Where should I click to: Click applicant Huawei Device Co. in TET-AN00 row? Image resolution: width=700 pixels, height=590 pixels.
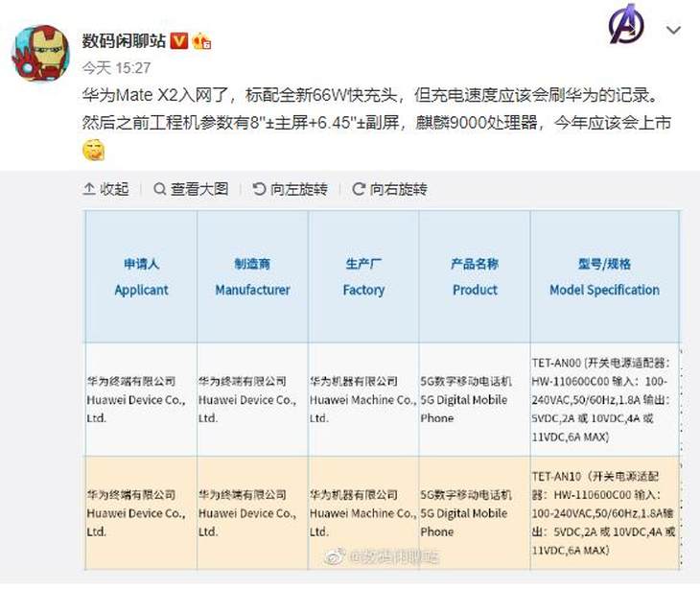point(141,400)
